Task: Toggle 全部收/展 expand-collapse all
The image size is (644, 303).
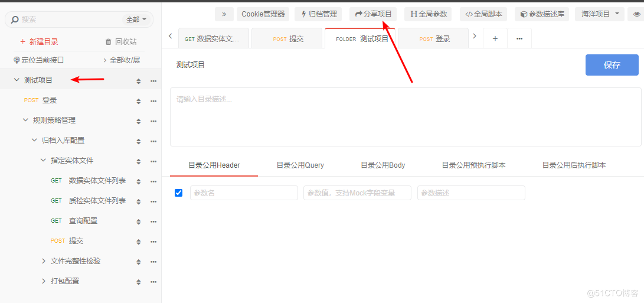Action: (122, 60)
